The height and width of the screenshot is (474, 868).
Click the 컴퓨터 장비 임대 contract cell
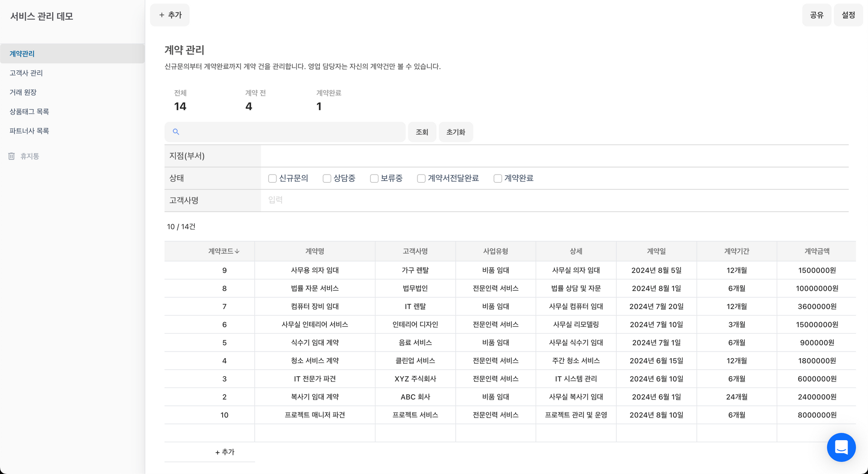(315, 306)
